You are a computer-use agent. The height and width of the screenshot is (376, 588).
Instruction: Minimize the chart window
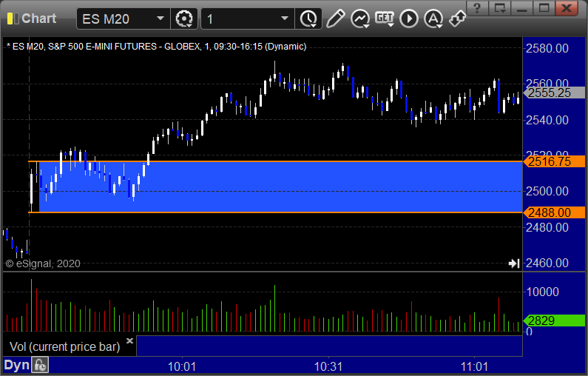522,8
